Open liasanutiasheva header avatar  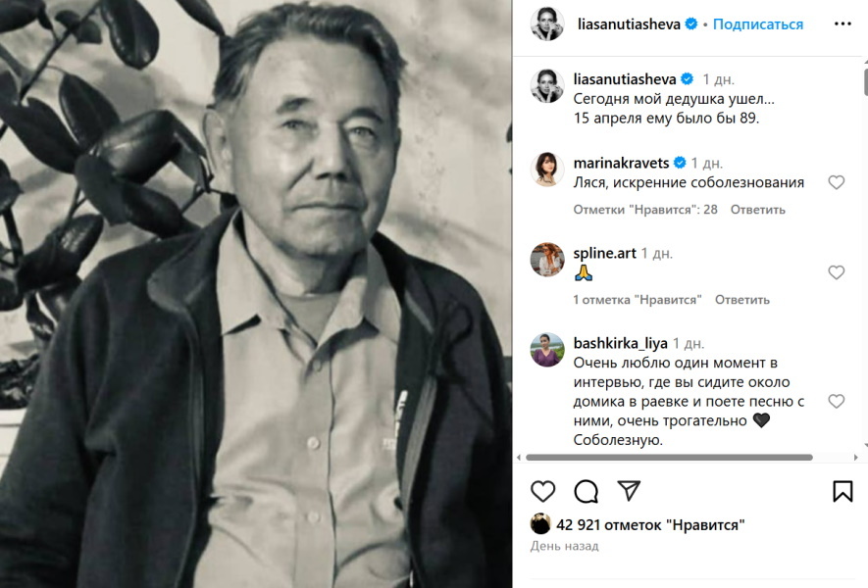(547, 24)
